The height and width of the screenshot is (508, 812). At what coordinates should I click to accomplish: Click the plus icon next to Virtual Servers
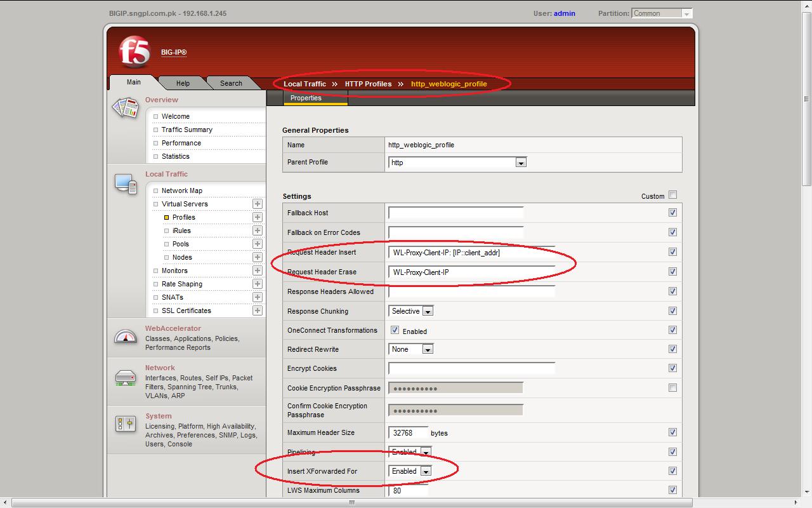(258, 204)
